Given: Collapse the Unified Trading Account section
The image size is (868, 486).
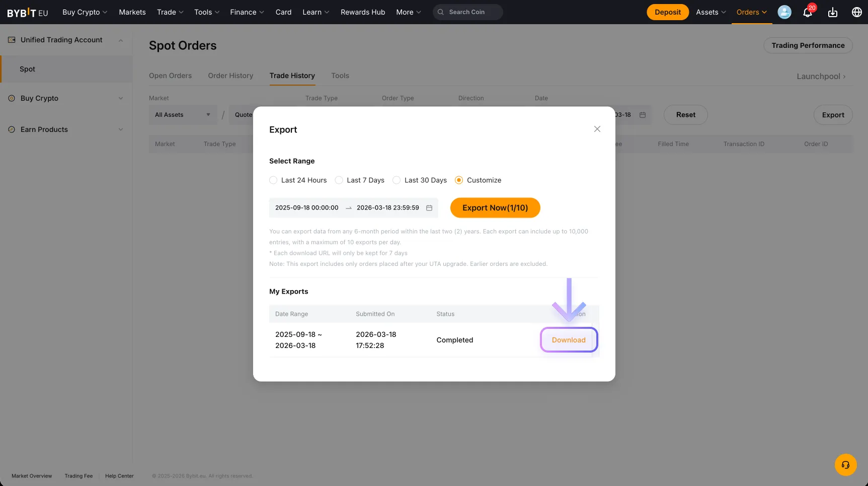Looking at the screenshot, I should click(120, 40).
